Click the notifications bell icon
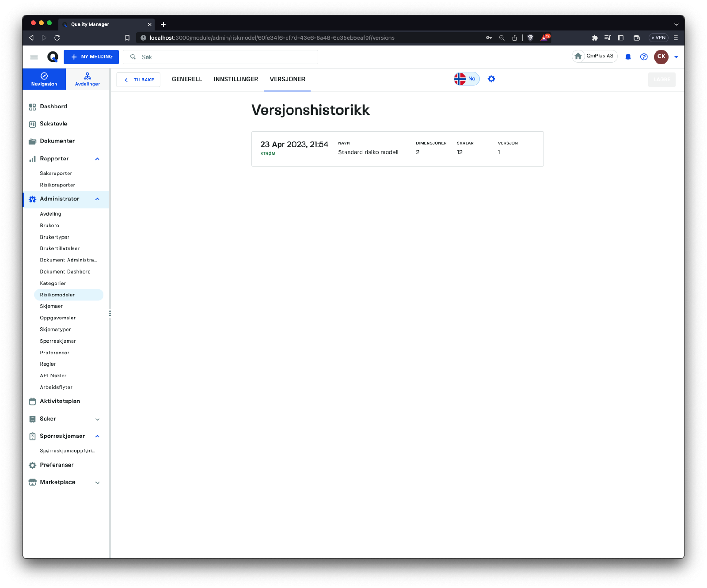 628,57
